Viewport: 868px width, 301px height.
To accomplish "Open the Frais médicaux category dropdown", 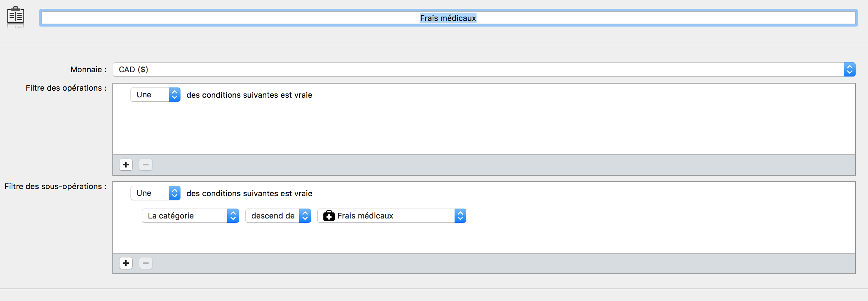I will pyautogui.click(x=392, y=216).
